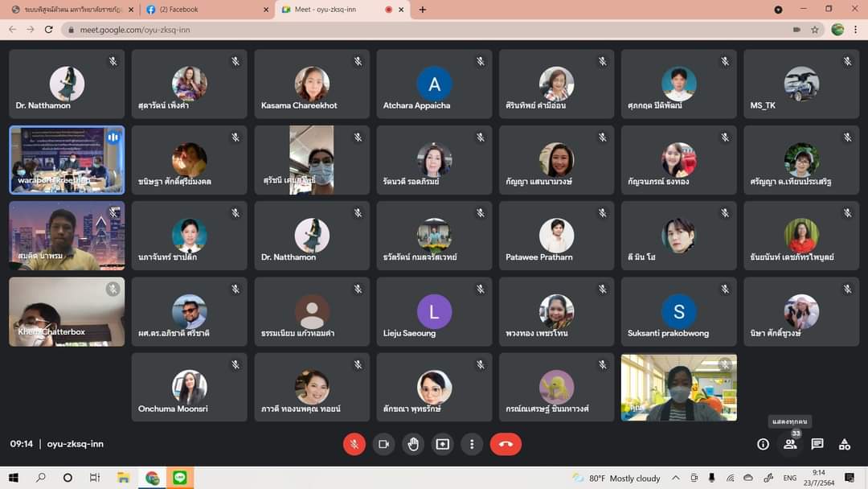Toggle the camera on or off
Viewport: 868px width, 489px height.
(x=383, y=444)
